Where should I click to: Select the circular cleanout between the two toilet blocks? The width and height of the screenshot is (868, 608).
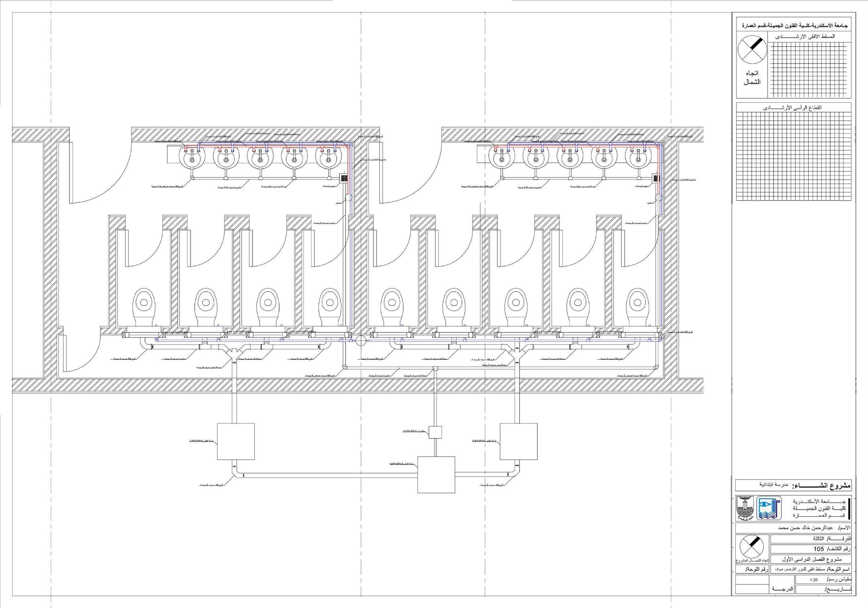[361, 341]
